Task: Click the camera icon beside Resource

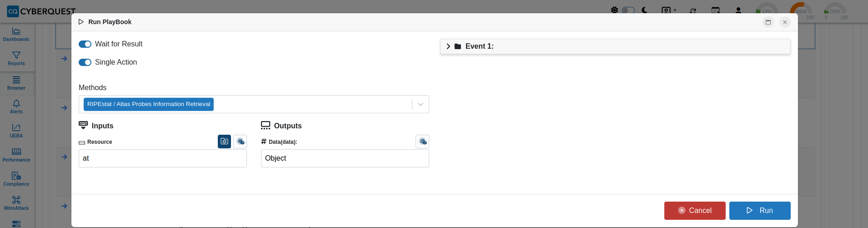Action: 224,142
